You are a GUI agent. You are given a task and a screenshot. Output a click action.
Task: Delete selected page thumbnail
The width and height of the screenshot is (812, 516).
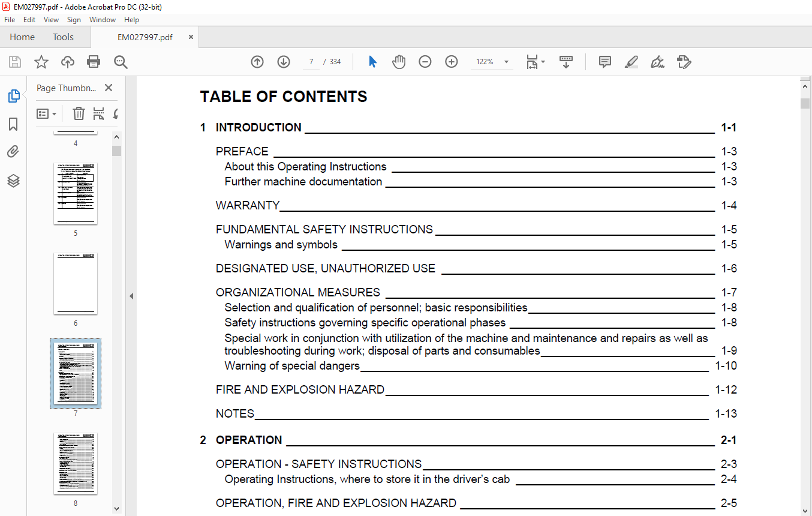pos(79,113)
